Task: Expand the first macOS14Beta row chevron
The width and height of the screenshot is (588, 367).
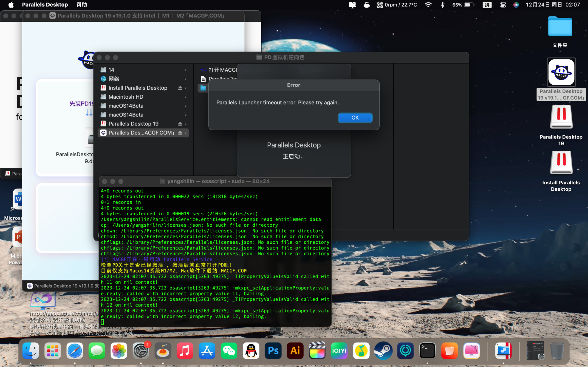Action: tap(186, 106)
